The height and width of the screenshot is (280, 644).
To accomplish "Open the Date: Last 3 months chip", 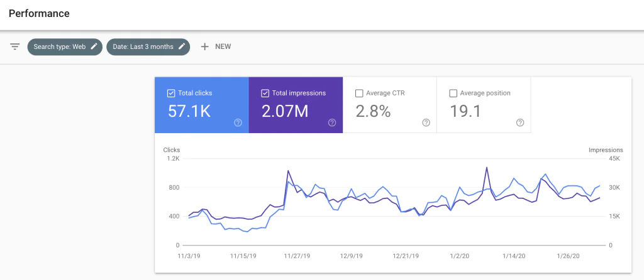I will [x=148, y=46].
